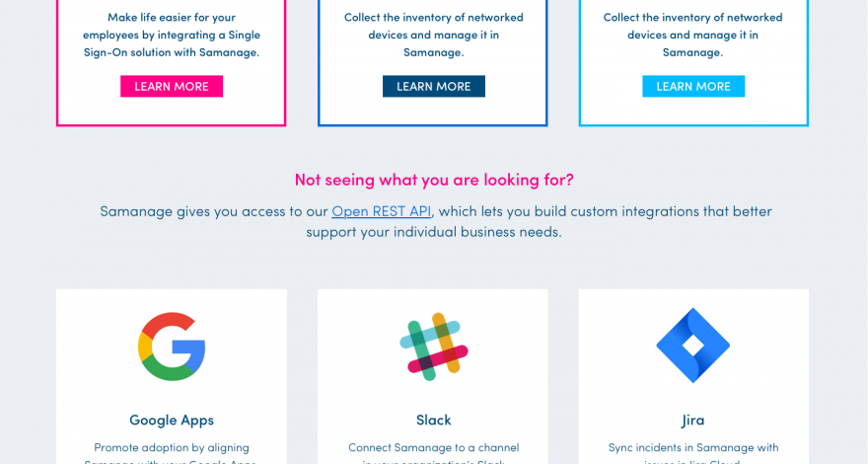Click the 'Not seeing what you are looking for?' heading

click(x=434, y=179)
